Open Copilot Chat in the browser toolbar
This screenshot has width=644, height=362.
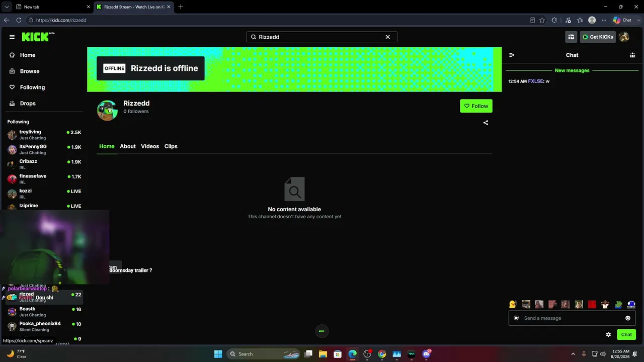pos(623,20)
